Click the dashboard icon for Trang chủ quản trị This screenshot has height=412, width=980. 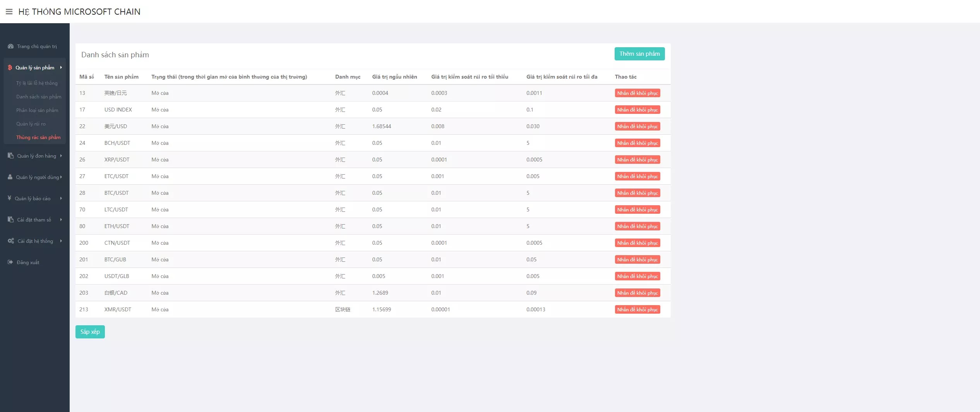click(10, 46)
